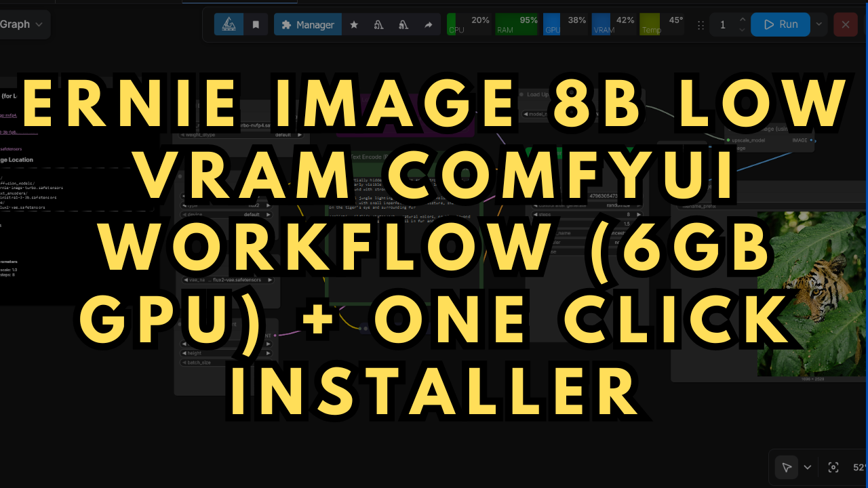Click the icon left of the share arrow
The width and height of the screenshot is (868, 488).
coord(403,24)
